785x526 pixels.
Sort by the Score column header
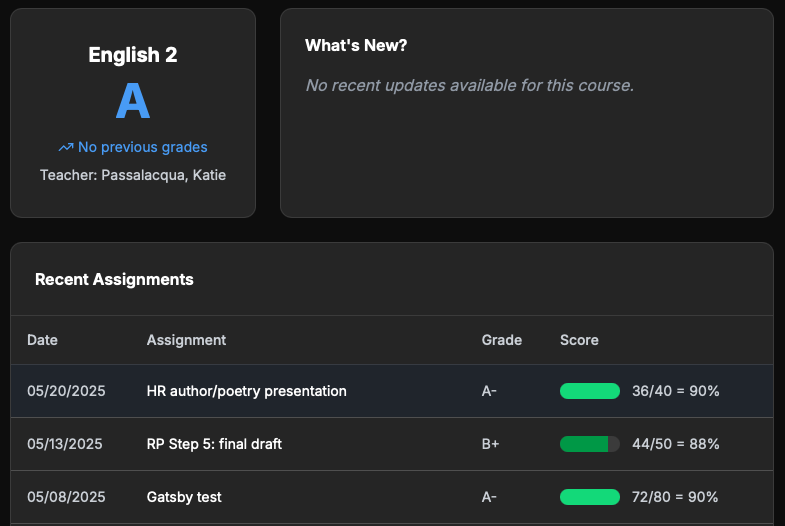point(579,340)
